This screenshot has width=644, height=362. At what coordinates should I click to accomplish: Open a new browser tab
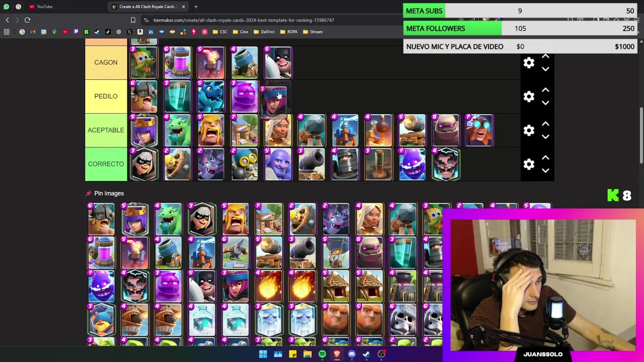[196, 7]
